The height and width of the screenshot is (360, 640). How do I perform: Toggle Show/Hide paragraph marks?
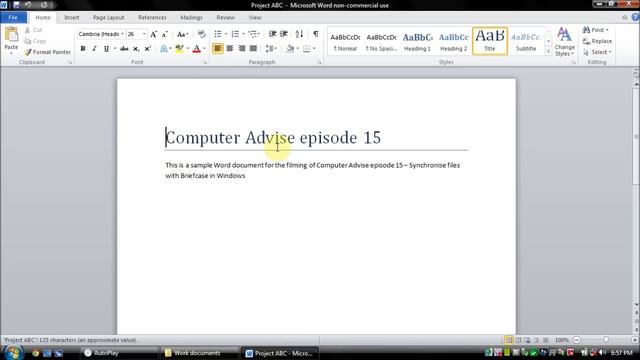click(316, 34)
